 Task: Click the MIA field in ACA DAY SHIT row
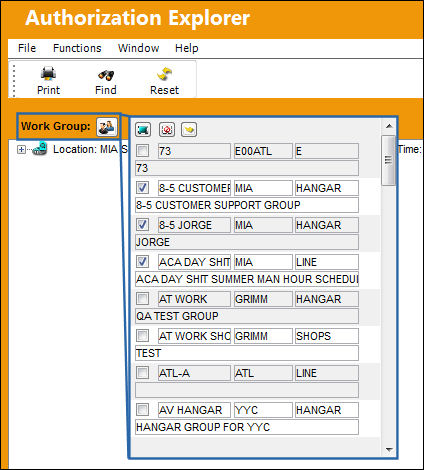click(x=263, y=262)
